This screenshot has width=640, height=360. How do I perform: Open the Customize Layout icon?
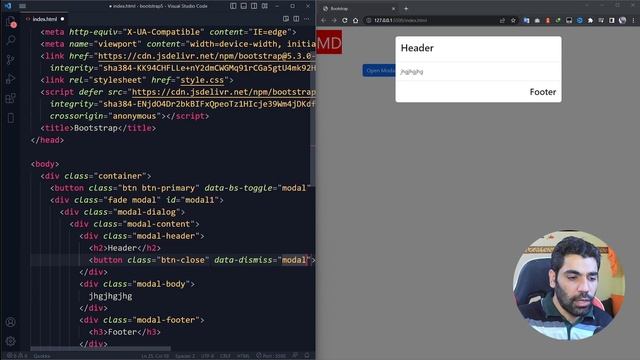pos(265,6)
